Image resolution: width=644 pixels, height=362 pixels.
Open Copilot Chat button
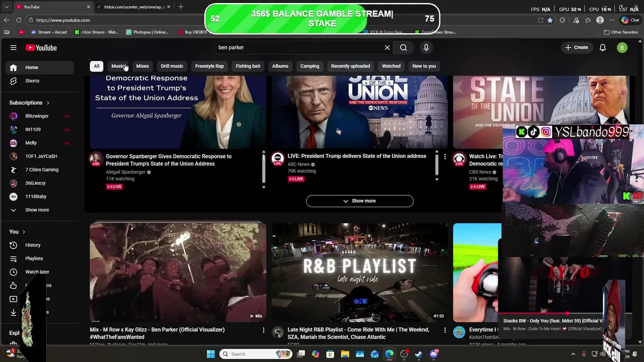click(630, 20)
